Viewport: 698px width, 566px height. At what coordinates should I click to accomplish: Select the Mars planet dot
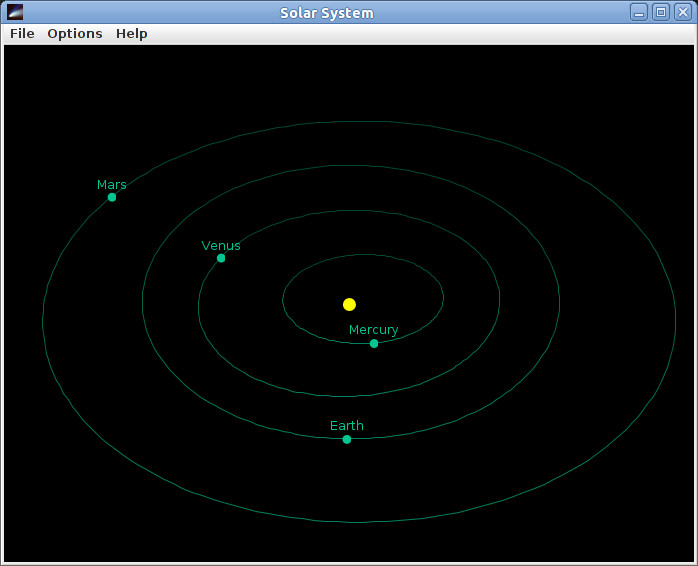(112, 197)
